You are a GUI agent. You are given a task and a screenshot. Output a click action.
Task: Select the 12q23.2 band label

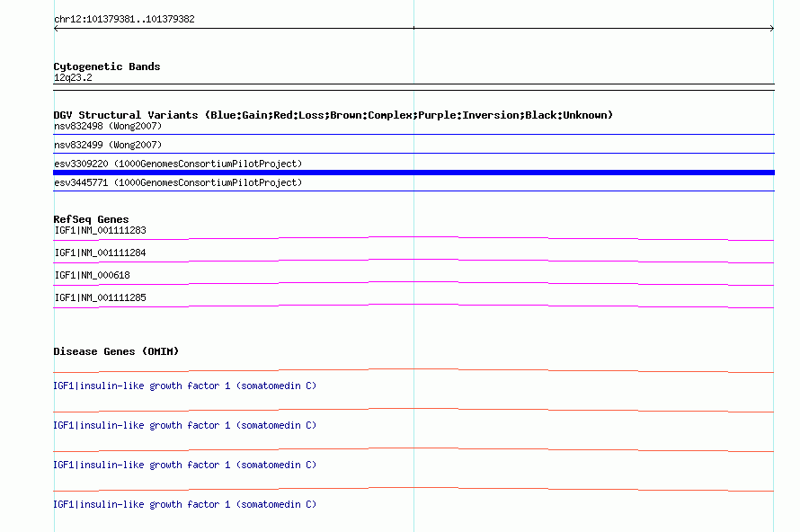(x=73, y=77)
